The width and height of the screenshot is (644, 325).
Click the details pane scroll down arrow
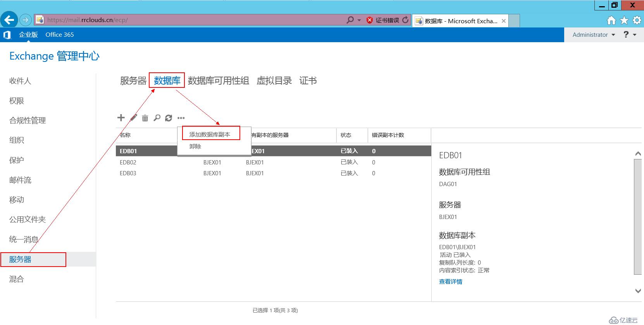pos(638,291)
